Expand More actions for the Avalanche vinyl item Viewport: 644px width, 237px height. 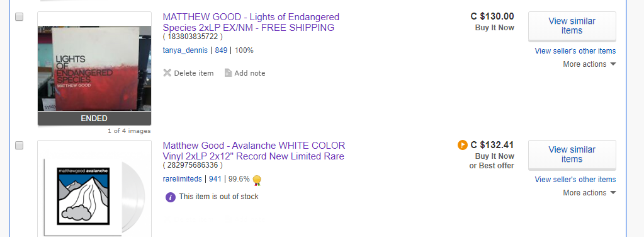coord(589,193)
